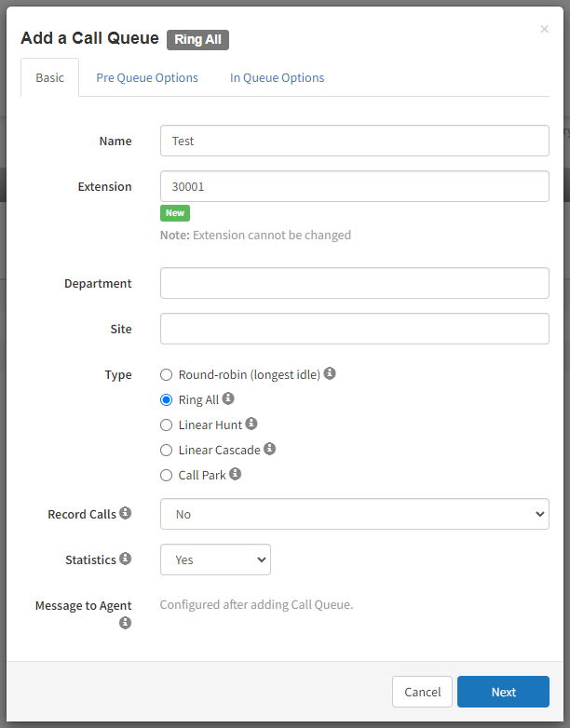This screenshot has width=570, height=728.
Task: Focus the Site input field
Action: 355,329
